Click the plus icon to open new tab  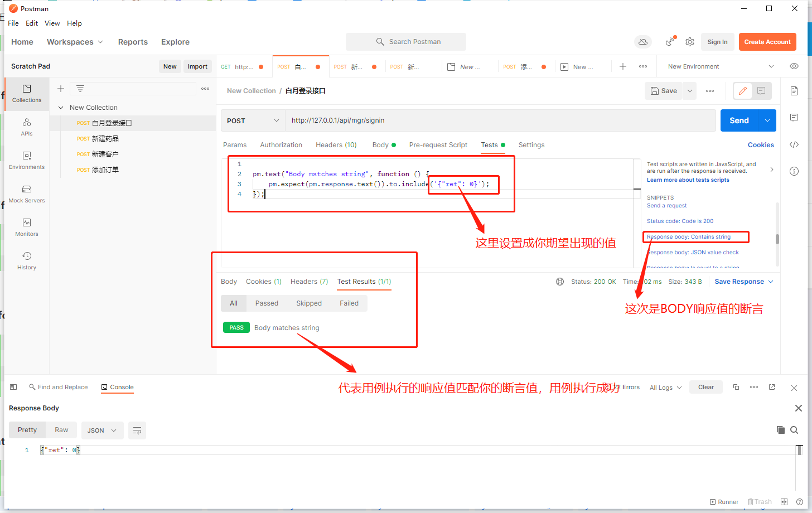click(623, 66)
